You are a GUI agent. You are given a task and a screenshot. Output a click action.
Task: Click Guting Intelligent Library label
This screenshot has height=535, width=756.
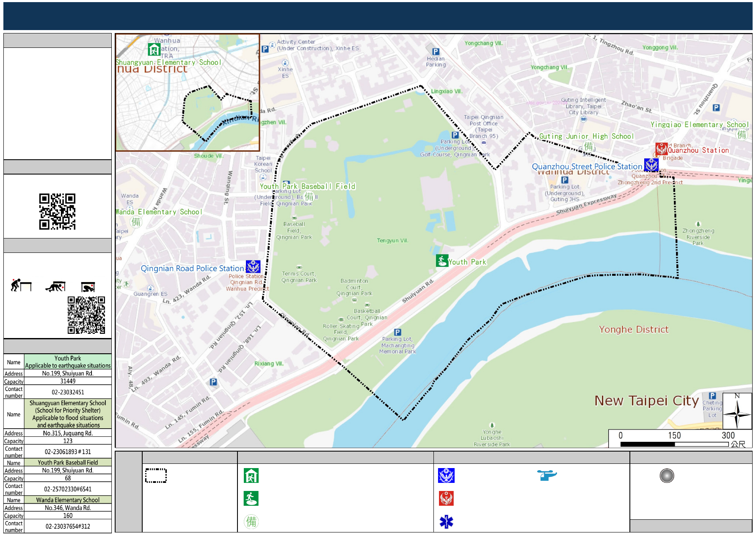coord(583,106)
